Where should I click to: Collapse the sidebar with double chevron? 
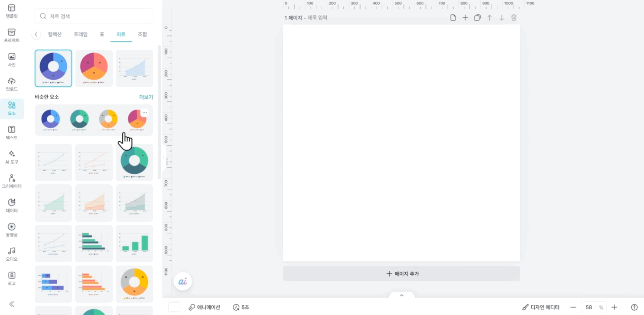click(x=12, y=304)
